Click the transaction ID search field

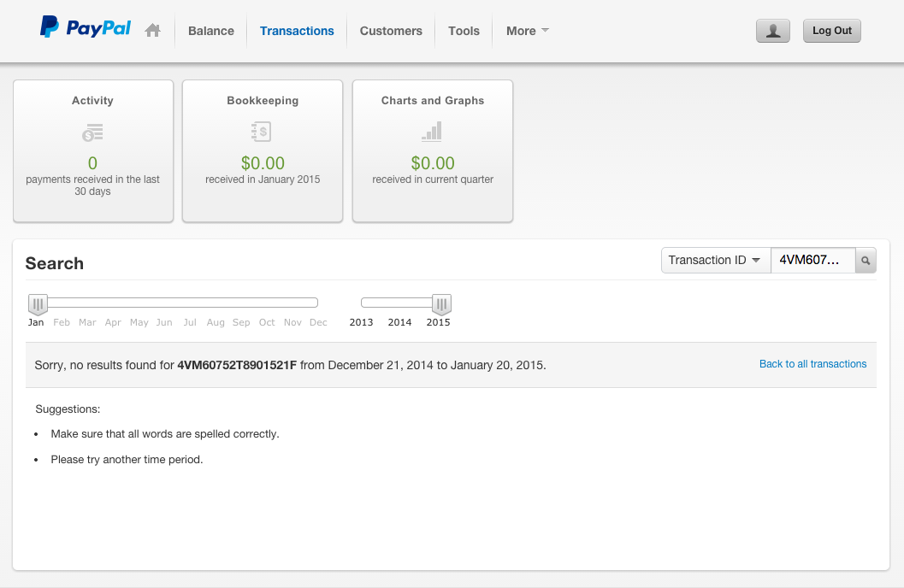pyautogui.click(x=812, y=261)
